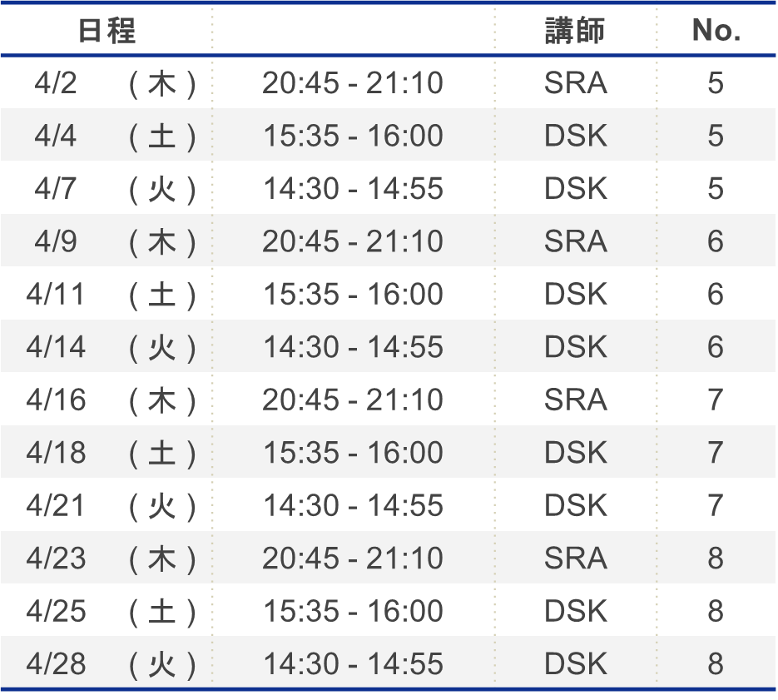Click the 4/9 date cell
Image resolution: width=778 pixels, height=700 pixels.
click(56, 242)
